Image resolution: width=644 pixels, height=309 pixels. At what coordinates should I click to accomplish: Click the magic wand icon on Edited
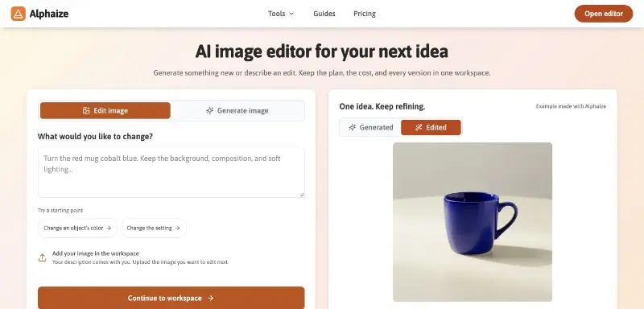tap(419, 128)
